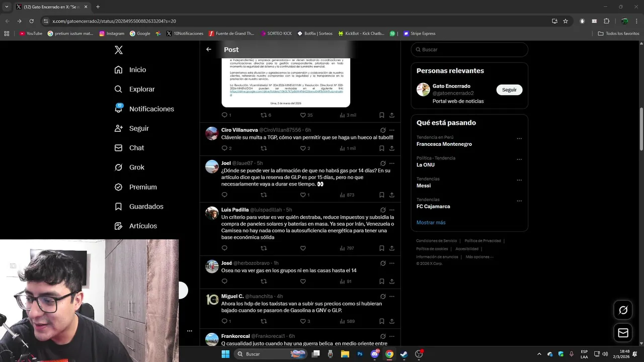Open Inicio in the sidebar
The height and width of the screenshot is (362, 644).
tap(130, 70)
